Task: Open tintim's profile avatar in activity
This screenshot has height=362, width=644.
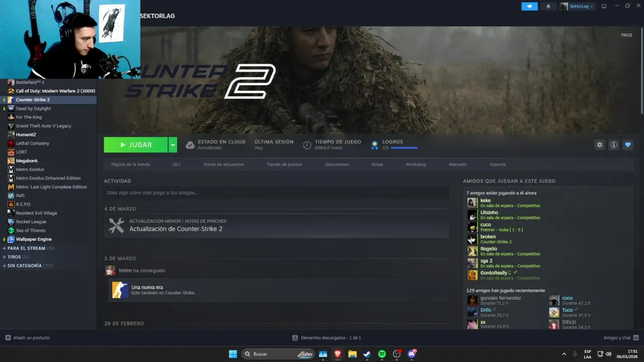Action: point(110,270)
